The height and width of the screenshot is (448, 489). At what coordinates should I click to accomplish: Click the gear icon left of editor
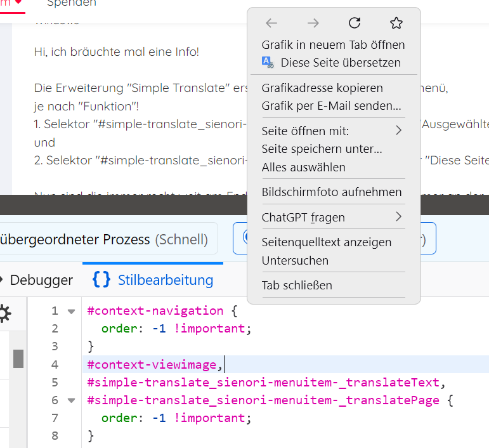pos(4,313)
